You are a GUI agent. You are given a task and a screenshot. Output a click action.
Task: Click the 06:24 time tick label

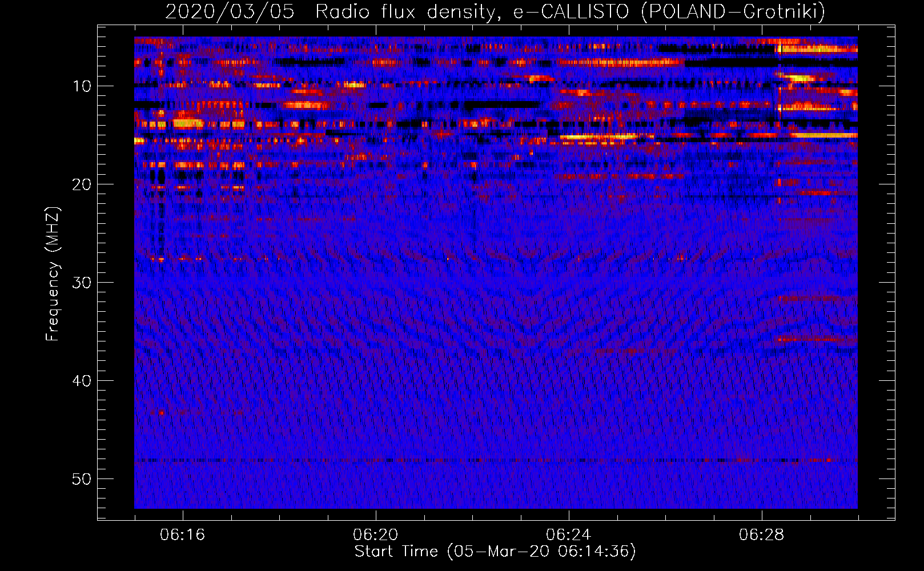coord(569,535)
